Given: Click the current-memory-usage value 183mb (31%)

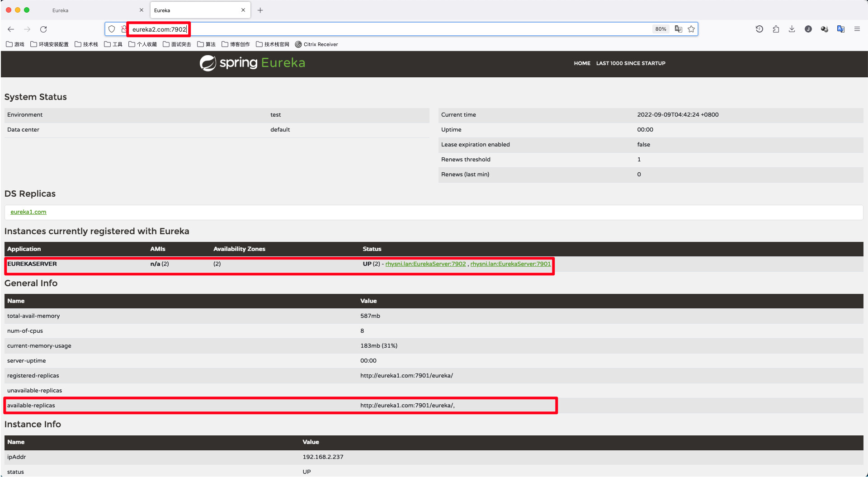Looking at the screenshot, I should tap(379, 346).
